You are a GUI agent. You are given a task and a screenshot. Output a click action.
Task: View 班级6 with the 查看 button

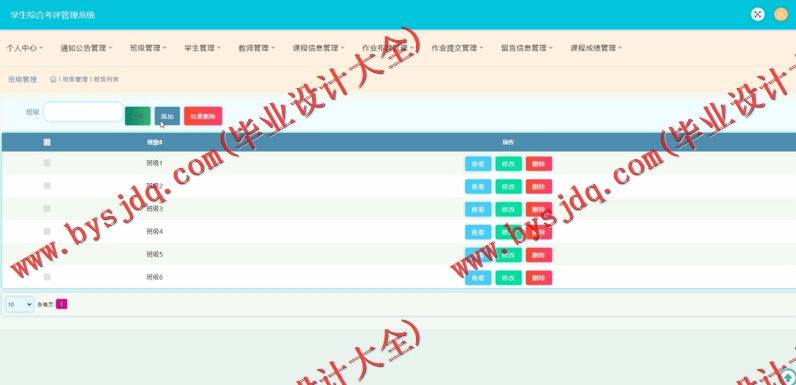tap(478, 278)
